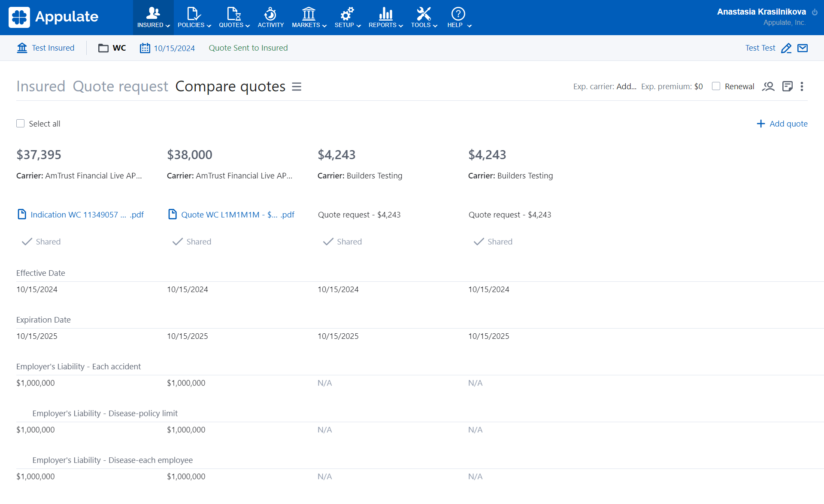Click the power logout icon

[x=815, y=12]
